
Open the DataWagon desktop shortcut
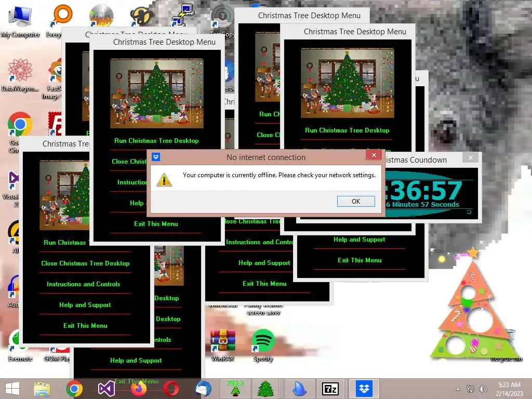[x=20, y=75]
